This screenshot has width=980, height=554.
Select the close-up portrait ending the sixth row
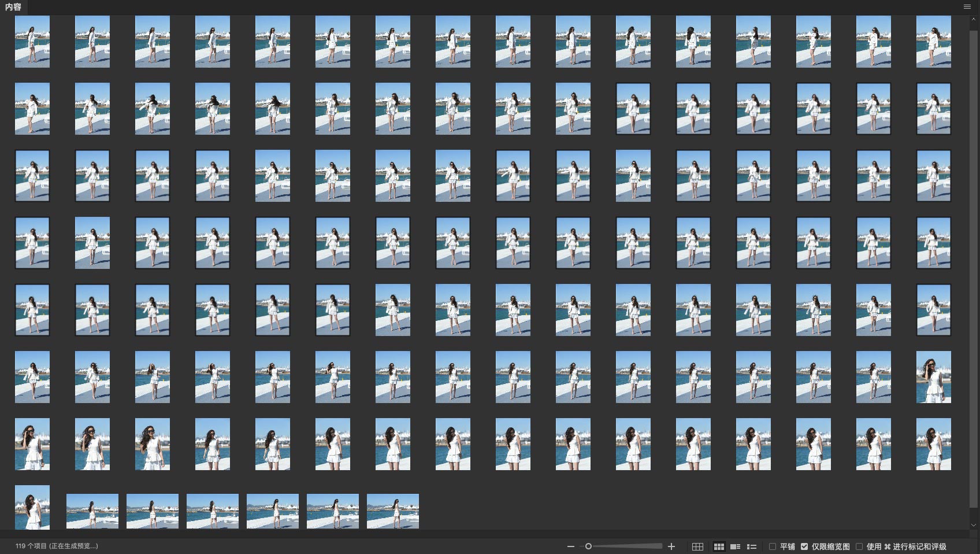(x=933, y=377)
